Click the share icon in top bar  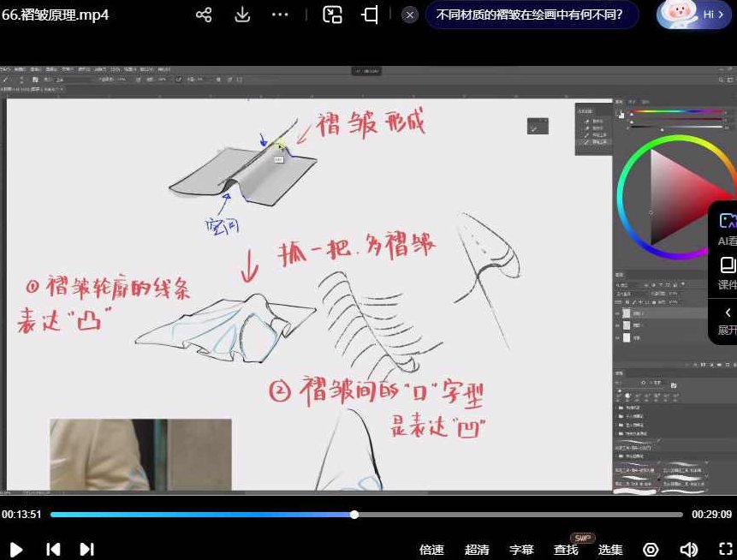click(204, 15)
